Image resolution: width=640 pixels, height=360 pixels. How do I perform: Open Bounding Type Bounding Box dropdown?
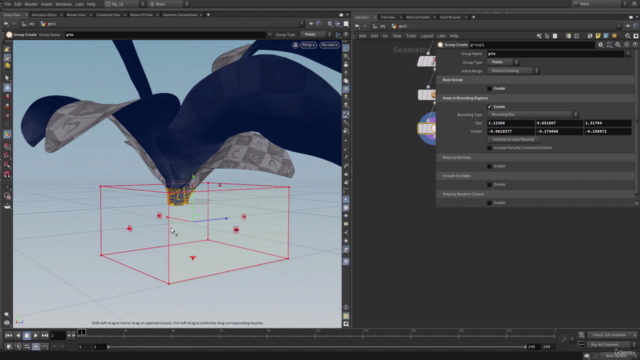(533, 114)
